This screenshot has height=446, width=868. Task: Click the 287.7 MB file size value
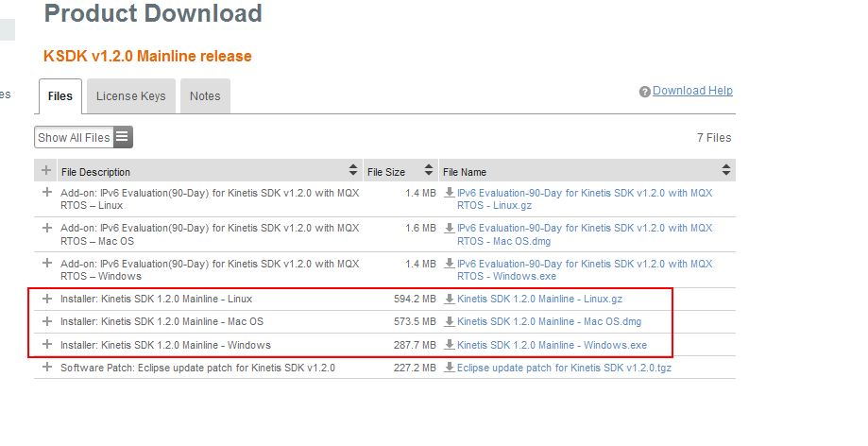pyautogui.click(x=416, y=345)
